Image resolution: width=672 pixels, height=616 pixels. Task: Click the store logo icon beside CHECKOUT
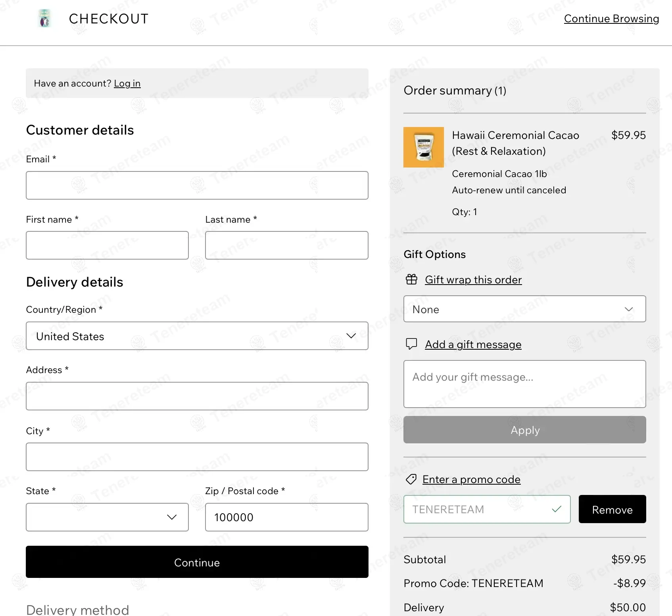tap(45, 19)
